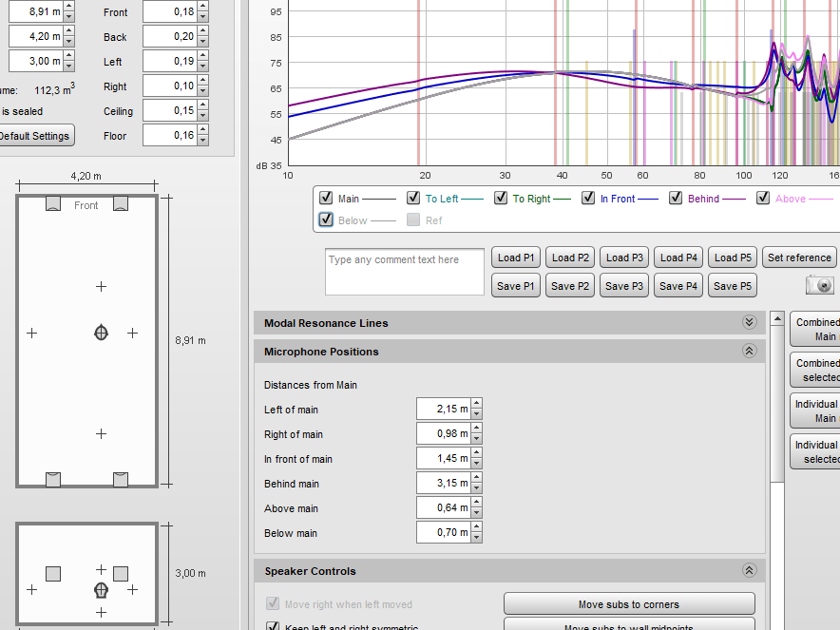Select the front-right speaker in the floor plan

(121, 203)
